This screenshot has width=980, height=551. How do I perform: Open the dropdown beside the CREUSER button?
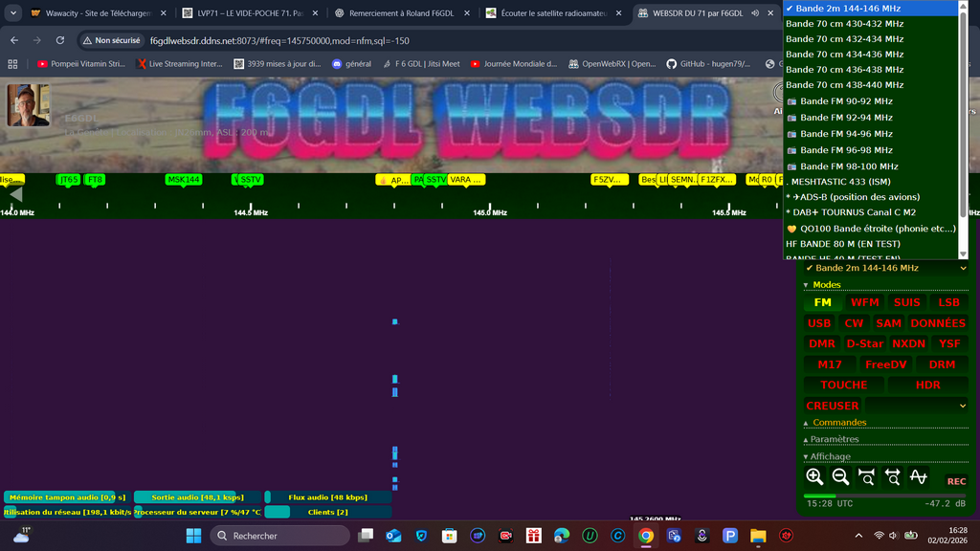click(x=918, y=406)
